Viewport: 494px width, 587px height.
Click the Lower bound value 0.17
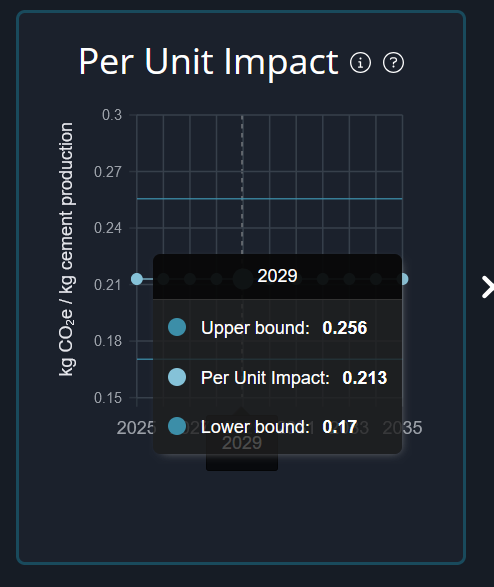(x=339, y=427)
